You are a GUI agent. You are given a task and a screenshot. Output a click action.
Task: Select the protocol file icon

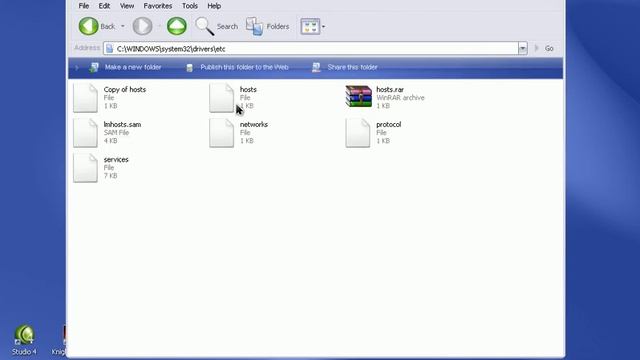[358, 133]
